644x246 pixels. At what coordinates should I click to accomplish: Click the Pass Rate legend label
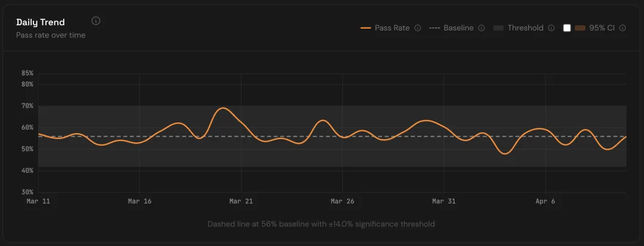tap(392, 28)
